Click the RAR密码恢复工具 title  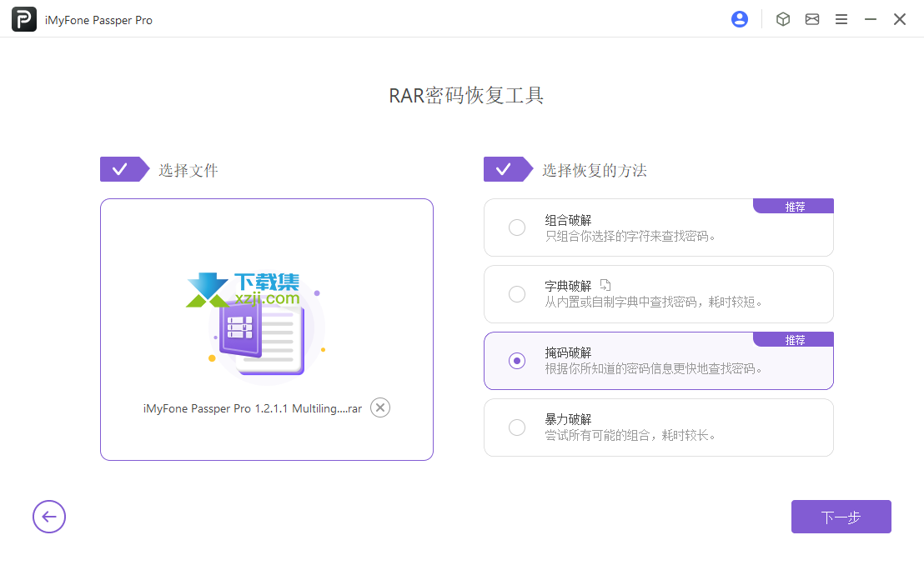(x=466, y=96)
